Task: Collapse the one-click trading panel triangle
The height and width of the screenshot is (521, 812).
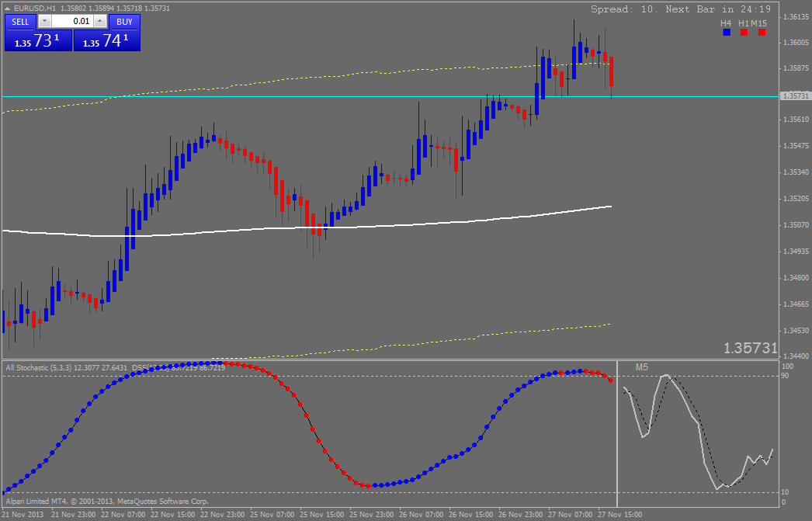Action: pyautogui.click(x=8, y=9)
